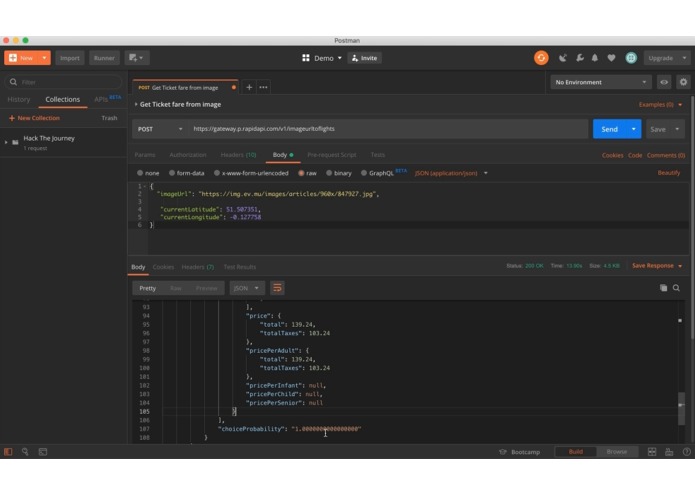Open the Postman console icon

(43, 451)
